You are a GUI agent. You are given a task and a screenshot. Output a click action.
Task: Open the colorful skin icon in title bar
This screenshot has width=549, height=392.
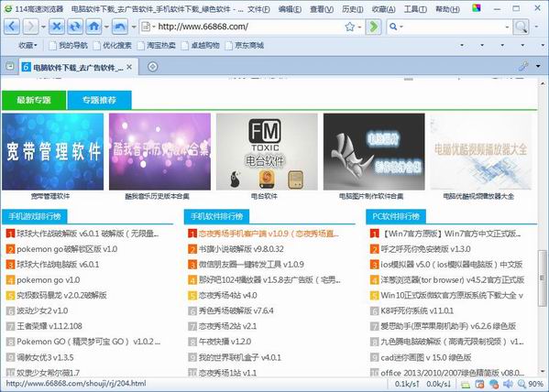coord(477,7)
